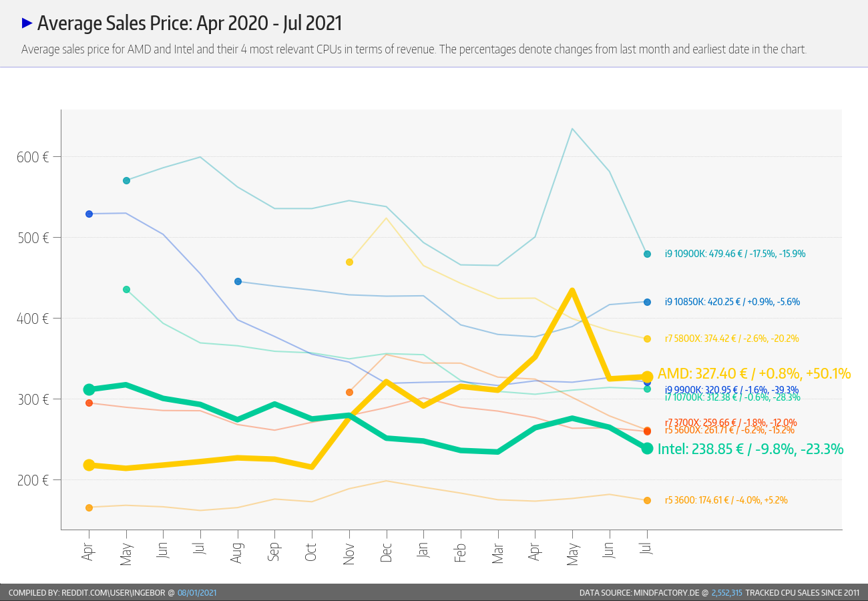Click the 600 € y-axis label
The image size is (868, 601).
tap(32, 157)
